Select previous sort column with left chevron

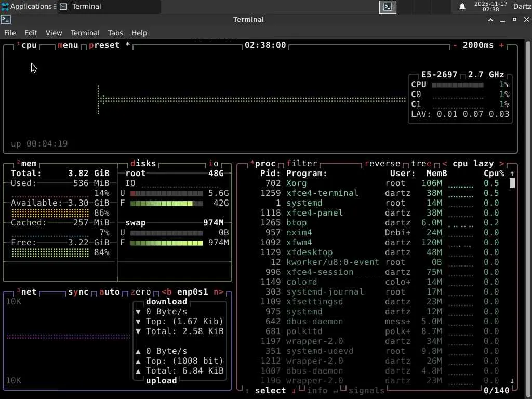[445, 164]
